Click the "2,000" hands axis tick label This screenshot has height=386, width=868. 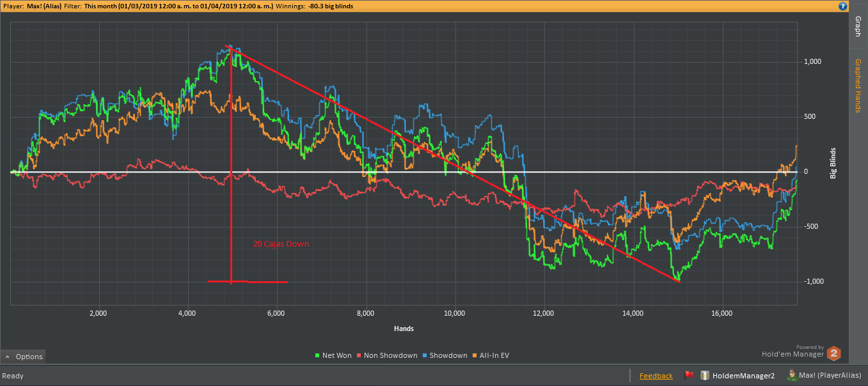[x=98, y=314]
